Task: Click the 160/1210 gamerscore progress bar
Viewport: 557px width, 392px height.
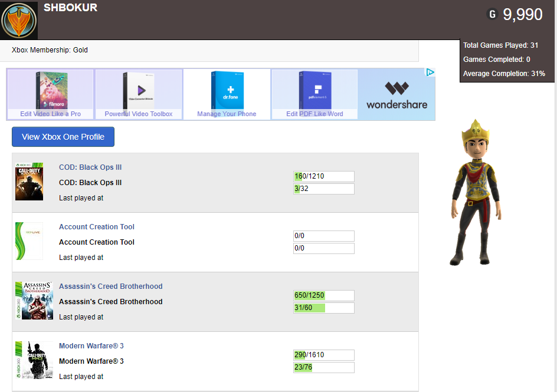Action: (323, 176)
